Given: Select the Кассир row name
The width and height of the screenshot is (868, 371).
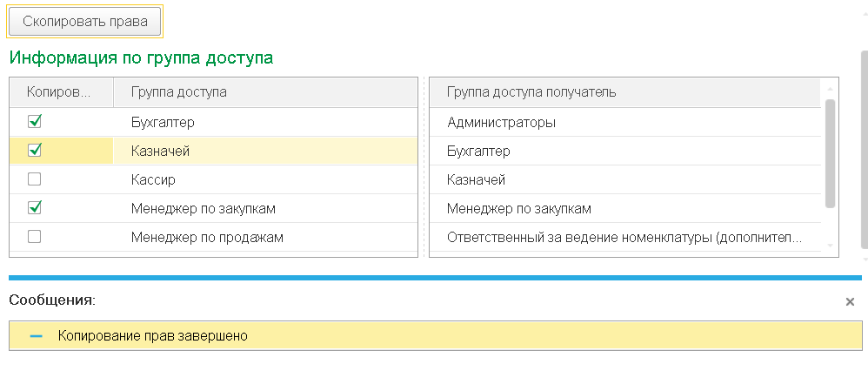Looking at the screenshot, I should [152, 179].
